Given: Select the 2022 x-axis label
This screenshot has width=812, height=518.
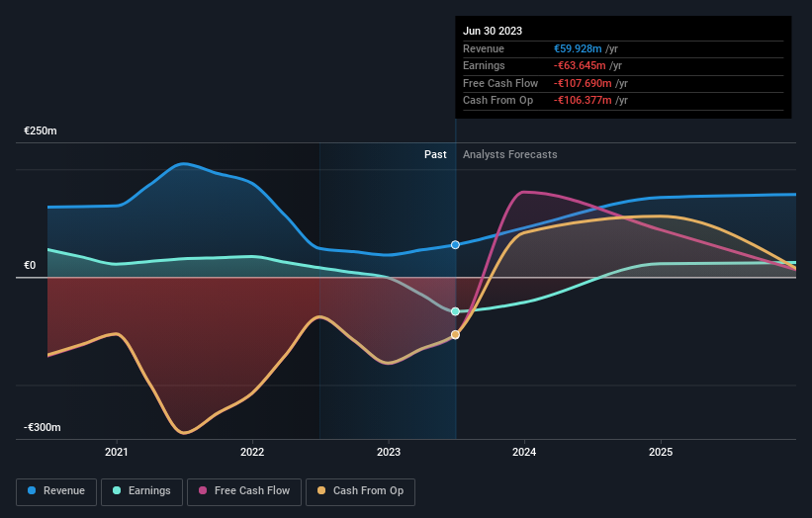Looking at the screenshot, I should [x=252, y=452].
